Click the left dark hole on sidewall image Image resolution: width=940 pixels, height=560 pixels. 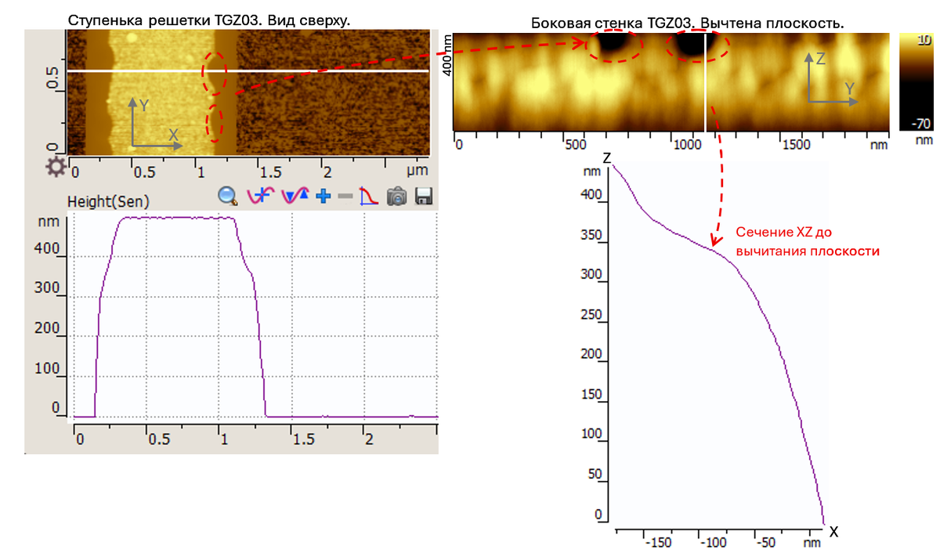pos(613,47)
